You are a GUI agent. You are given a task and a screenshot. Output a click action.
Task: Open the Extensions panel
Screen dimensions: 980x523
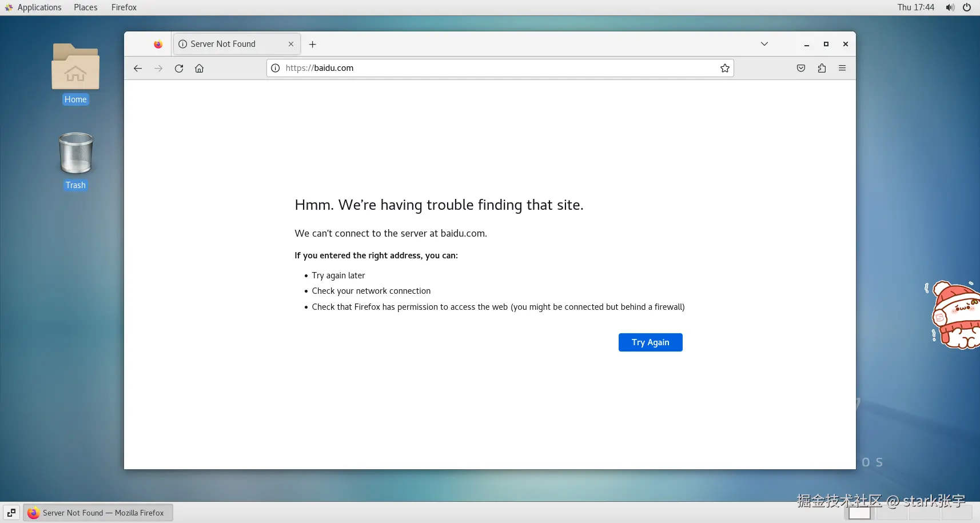click(x=822, y=68)
